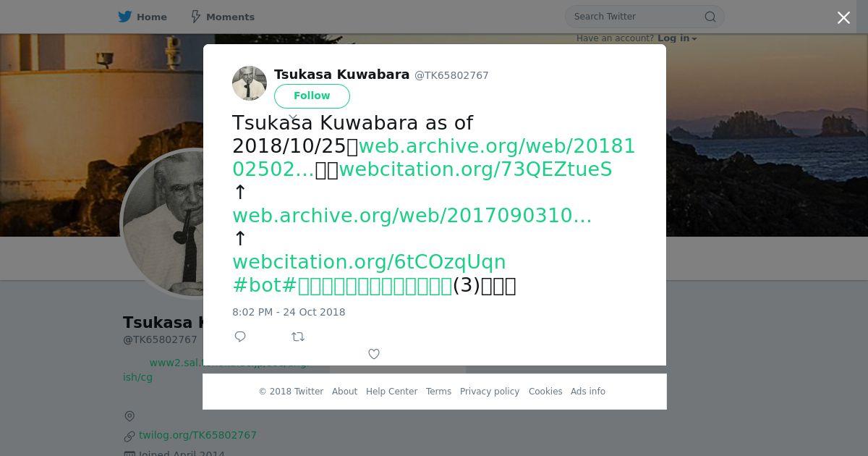Open Moments via lightning bolt icon

coord(195,17)
